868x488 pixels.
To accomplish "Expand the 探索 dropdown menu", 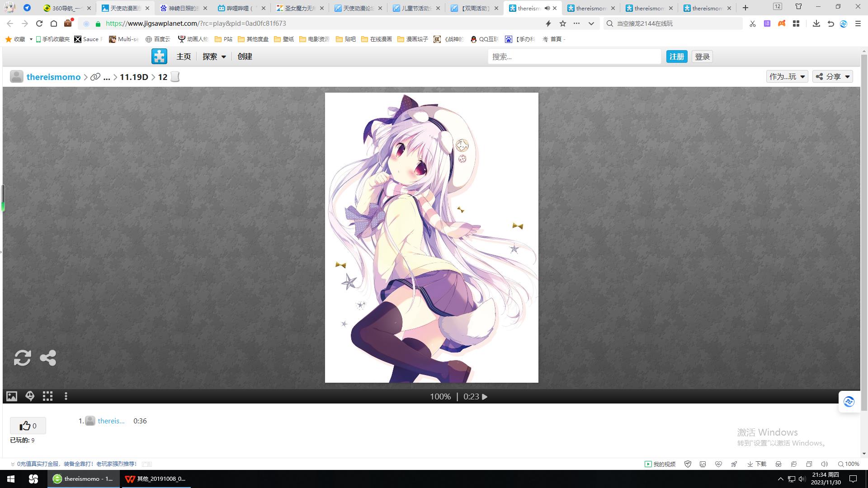I will [214, 56].
